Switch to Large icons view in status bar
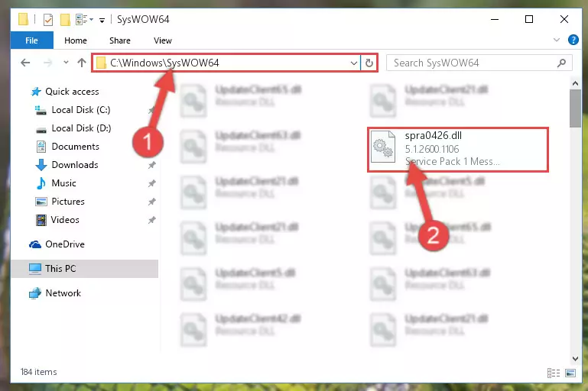 [x=570, y=373]
